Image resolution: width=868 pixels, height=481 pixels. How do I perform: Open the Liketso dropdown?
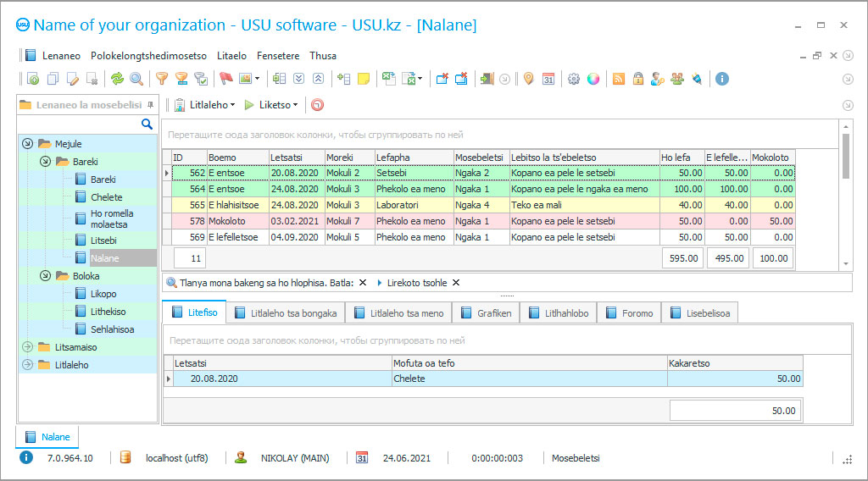(x=273, y=105)
